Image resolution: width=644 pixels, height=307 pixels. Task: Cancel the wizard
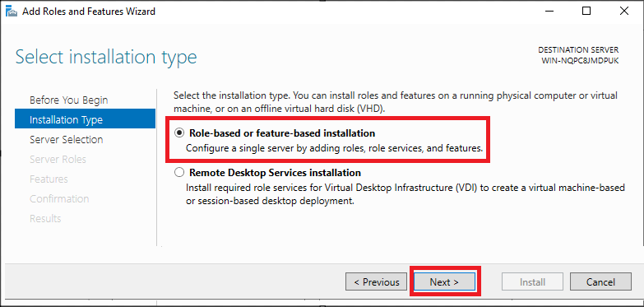600,282
